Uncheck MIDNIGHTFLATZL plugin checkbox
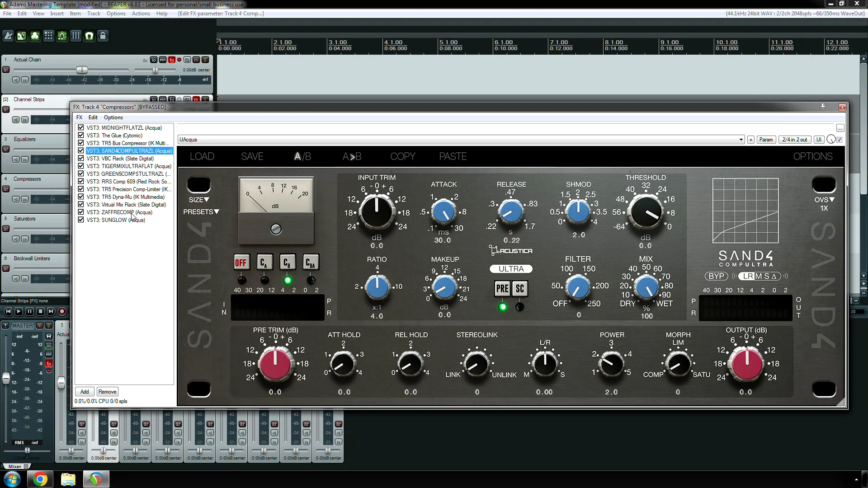 click(81, 128)
